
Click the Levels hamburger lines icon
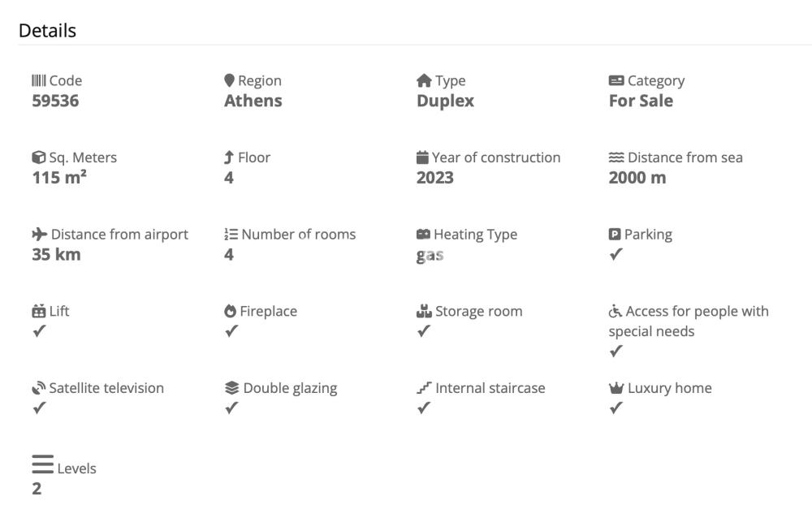pyautogui.click(x=42, y=464)
